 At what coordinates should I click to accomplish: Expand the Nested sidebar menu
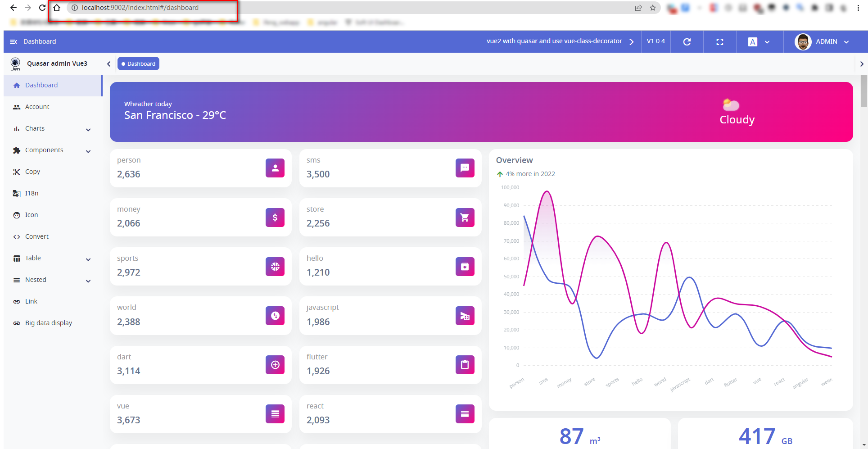53,280
